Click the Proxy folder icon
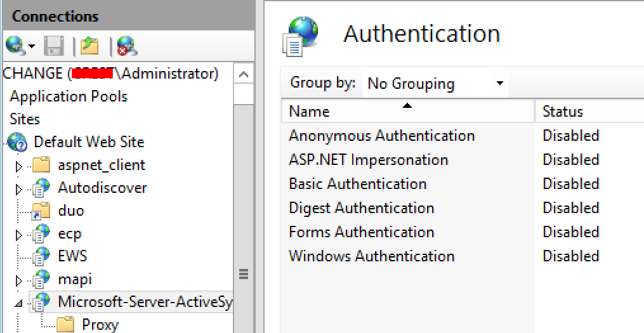 coord(66,325)
